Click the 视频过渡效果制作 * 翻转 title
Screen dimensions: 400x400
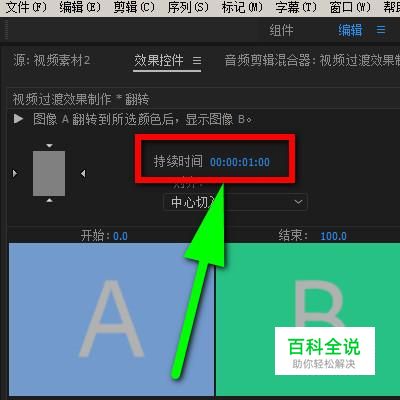tap(81, 99)
